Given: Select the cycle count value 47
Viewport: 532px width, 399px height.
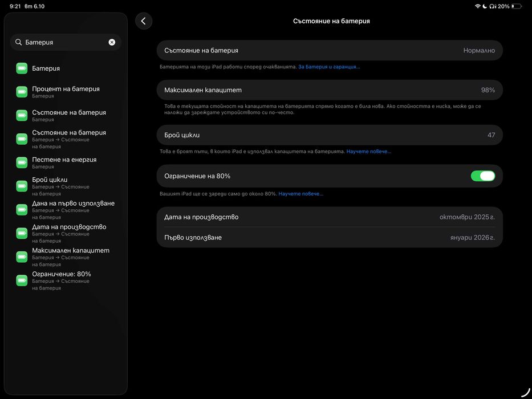Looking at the screenshot, I should [492, 135].
